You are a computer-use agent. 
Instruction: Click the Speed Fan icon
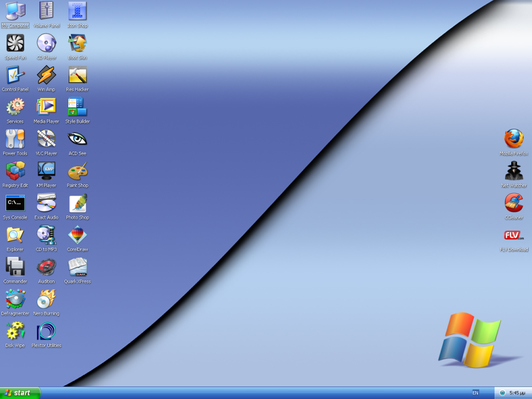coord(15,43)
